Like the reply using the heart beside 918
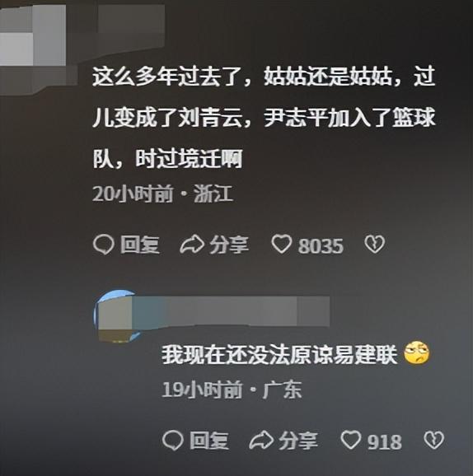The height and width of the screenshot is (476, 473). [x=351, y=440]
